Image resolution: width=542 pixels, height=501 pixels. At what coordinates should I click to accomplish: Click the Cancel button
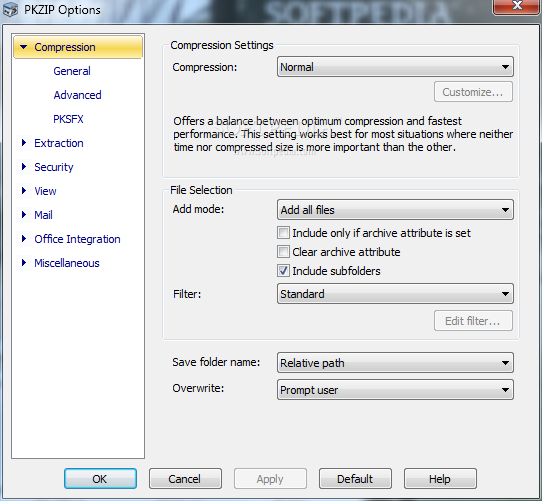(x=185, y=479)
